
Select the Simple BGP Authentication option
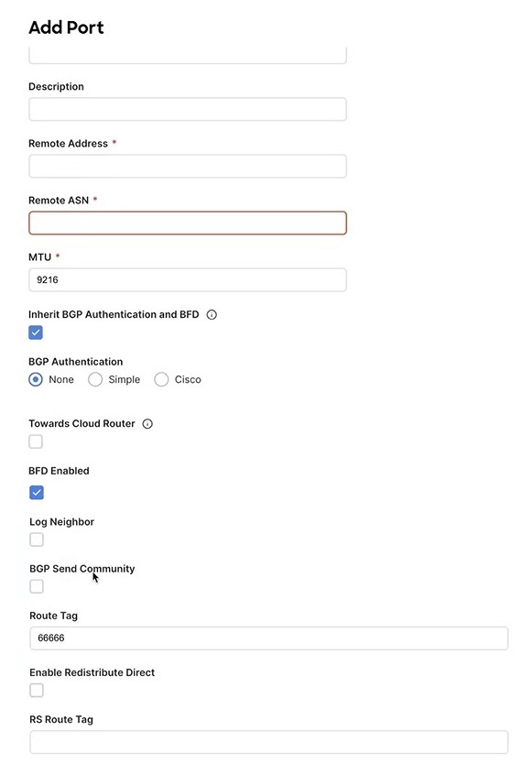95,379
